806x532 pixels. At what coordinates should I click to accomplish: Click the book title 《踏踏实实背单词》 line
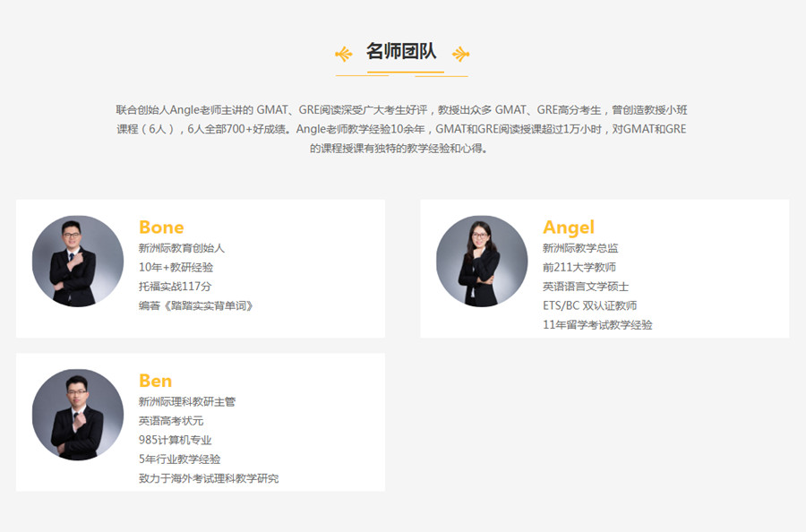tap(196, 305)
